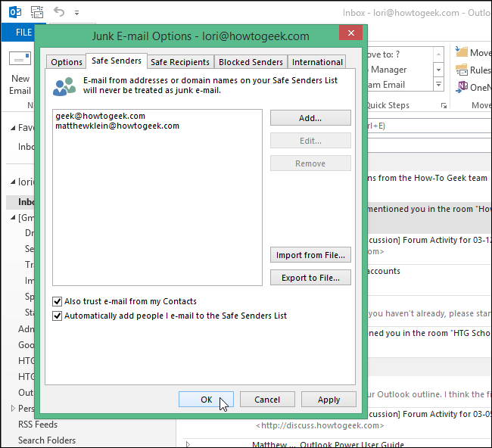Open Search Folders in folder pane
Screen dimensions: 492x448
[x=47, y=440]
